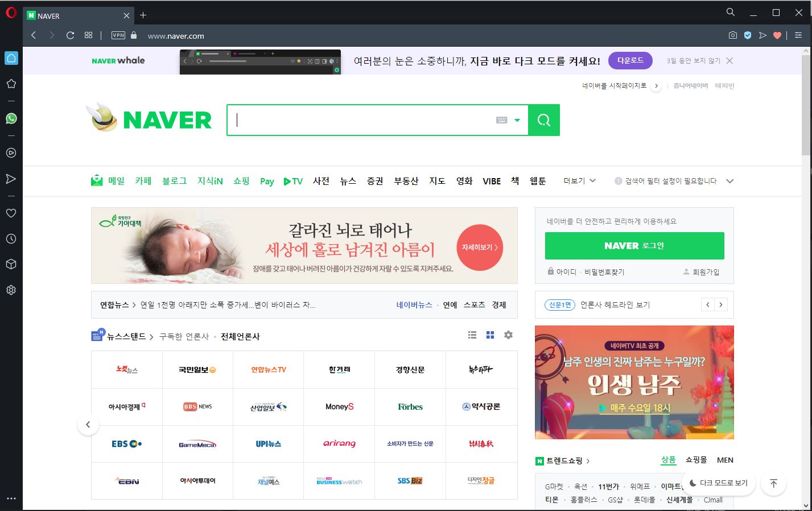This screenshot has width=812, height=511.
Task: Click the green Naver search button
Action: 544,120
